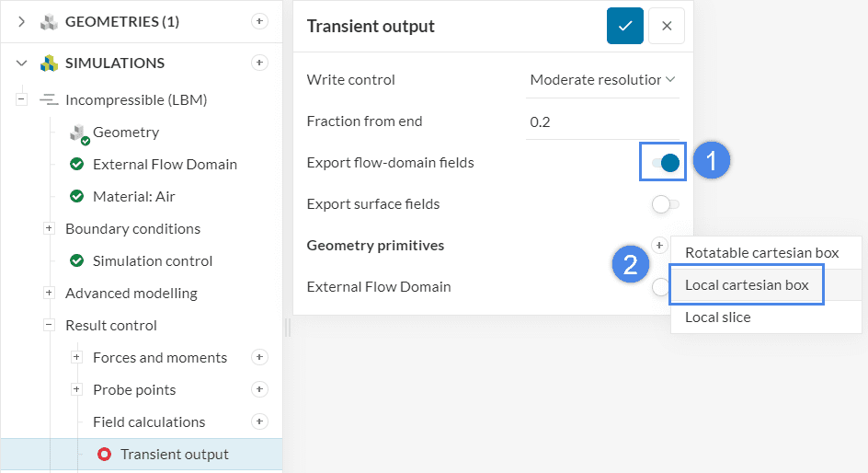Pick Local cartesian box menu entry
The image size is (868, 473).
(x=747, y=284)
